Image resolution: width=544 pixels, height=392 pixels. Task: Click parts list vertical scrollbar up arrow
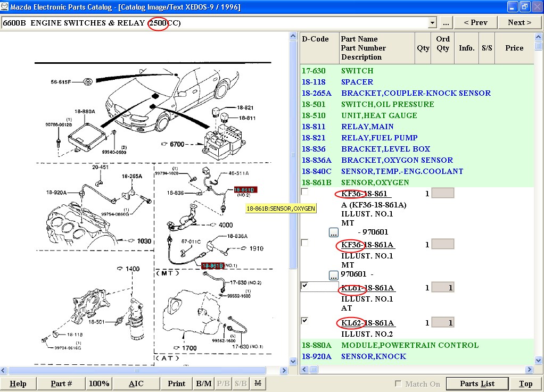pyautogui.click(x=538, y=36)
